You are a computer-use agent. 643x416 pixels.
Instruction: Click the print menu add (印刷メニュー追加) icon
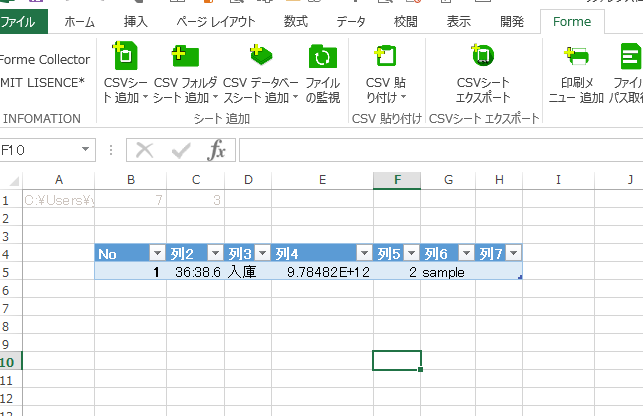pos(576,57)
